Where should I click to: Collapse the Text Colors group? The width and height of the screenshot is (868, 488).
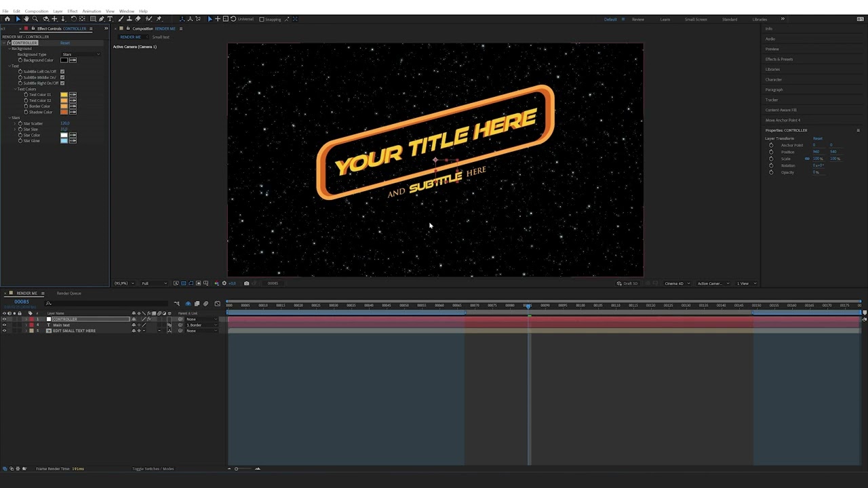coord(16,89)
